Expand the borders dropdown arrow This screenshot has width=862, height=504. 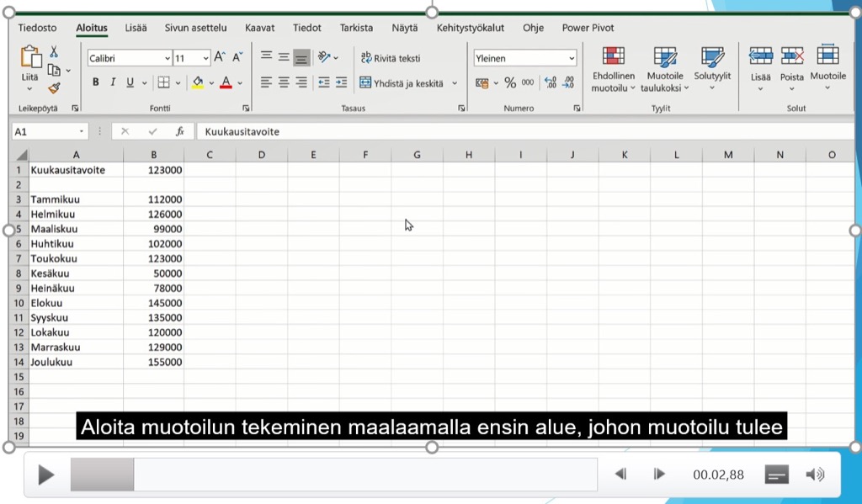pos(178,83)
